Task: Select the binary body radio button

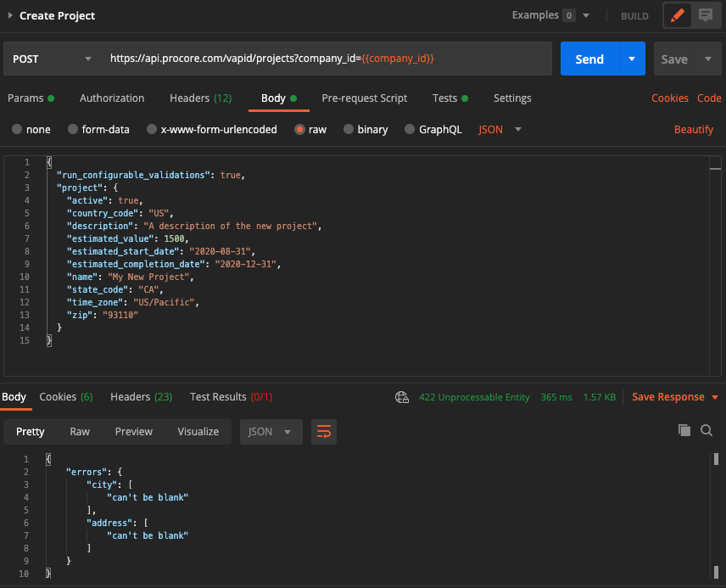Action: click(x=349, y=129)
